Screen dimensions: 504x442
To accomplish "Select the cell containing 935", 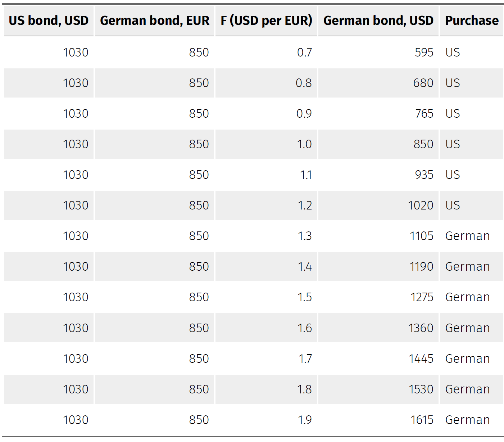I will tap(424, 175).
